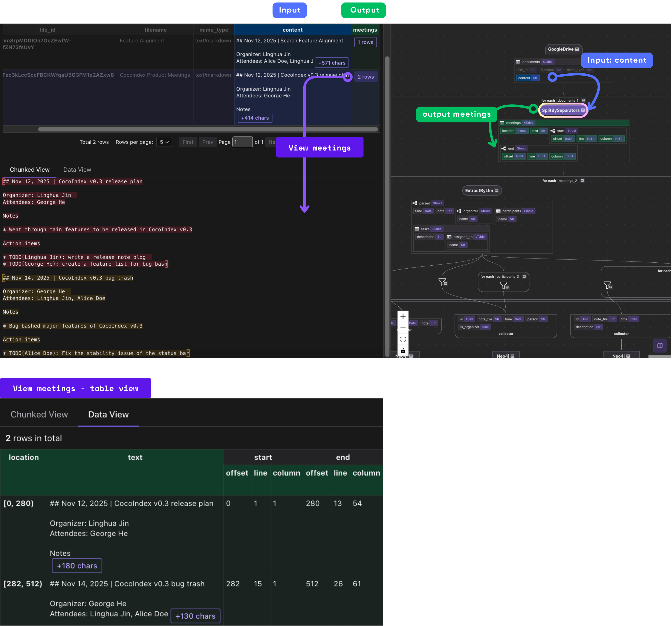Open SplitBySeparators node details icon

583,110
